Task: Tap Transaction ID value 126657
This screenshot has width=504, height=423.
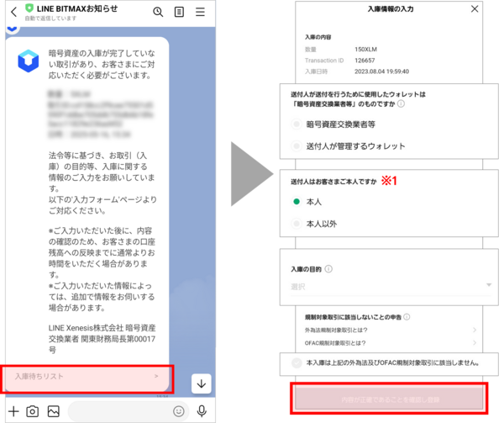Action: pyautogui.click(x=365, y=61)
